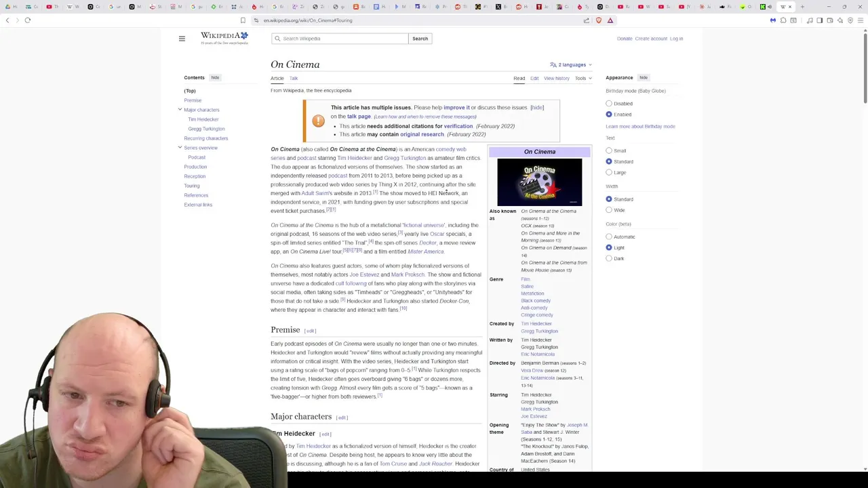
Task: Open the Talk tab
Action: pyautogui.click(x=294, y=79)
